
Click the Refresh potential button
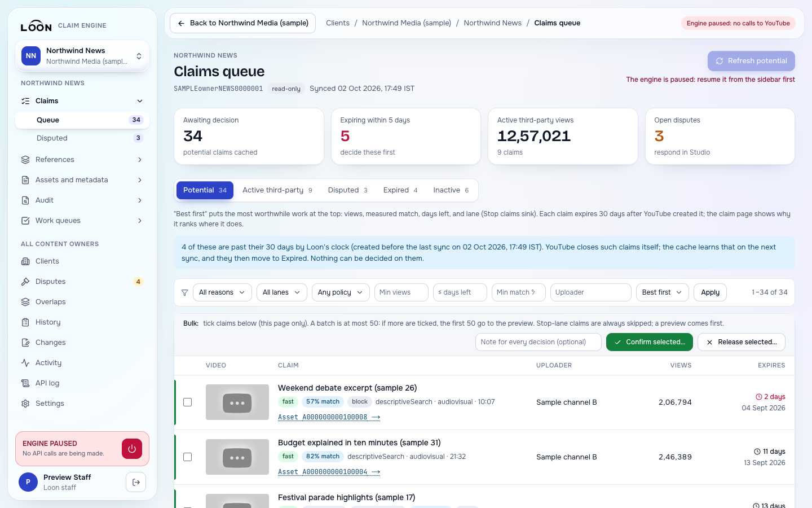pyautogui.click(x=751, y=61)
